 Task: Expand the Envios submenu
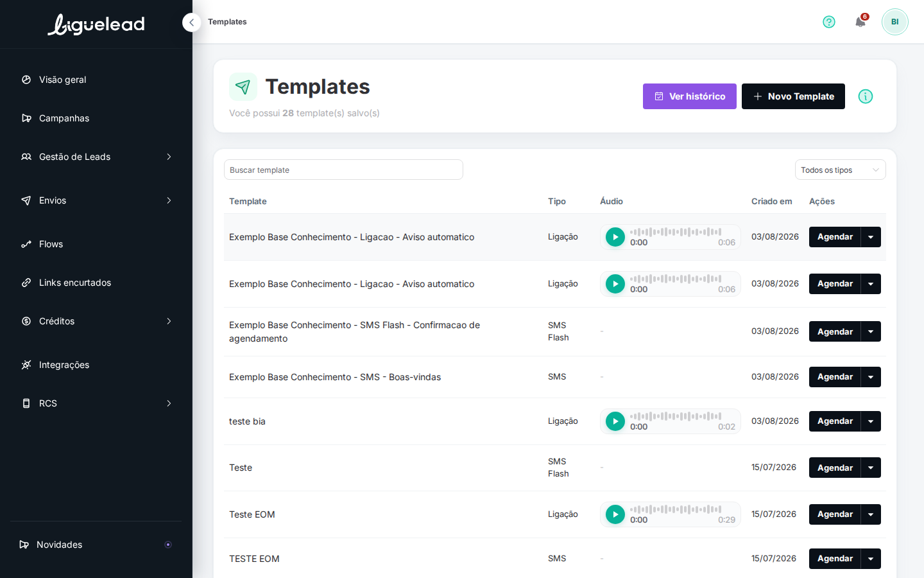[169, 200]
